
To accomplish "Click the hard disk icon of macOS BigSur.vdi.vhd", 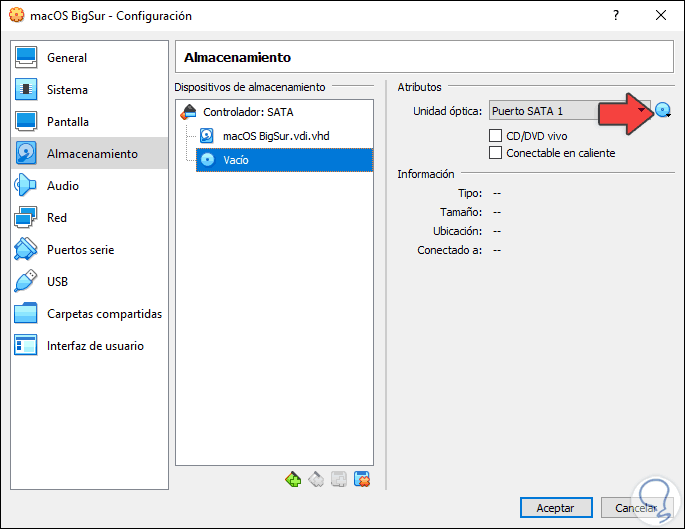I will (x=207, y=136).
